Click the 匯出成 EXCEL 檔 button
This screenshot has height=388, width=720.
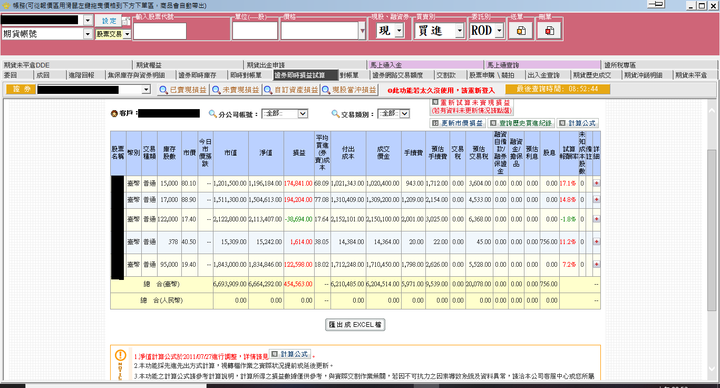(355, 325)
